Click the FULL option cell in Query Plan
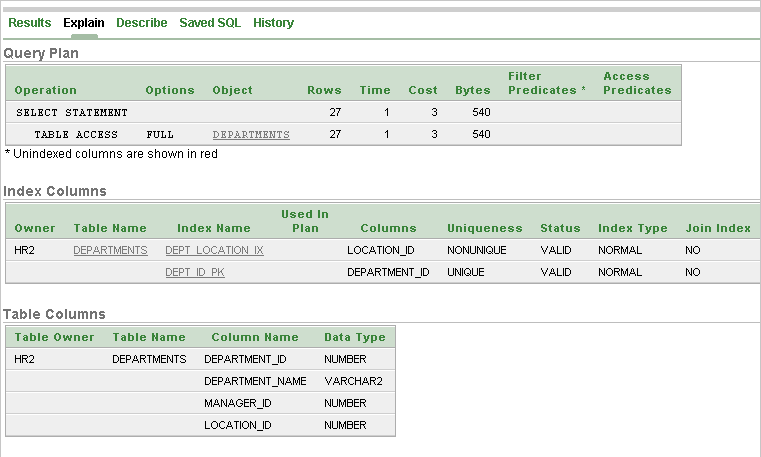The height and width of the screenshot is (457, 761). pos(160,134)
